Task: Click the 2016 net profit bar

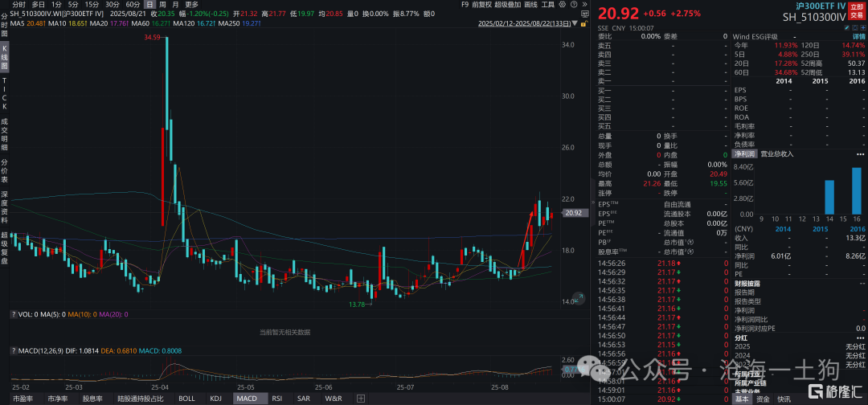Action: click(857, 191)
